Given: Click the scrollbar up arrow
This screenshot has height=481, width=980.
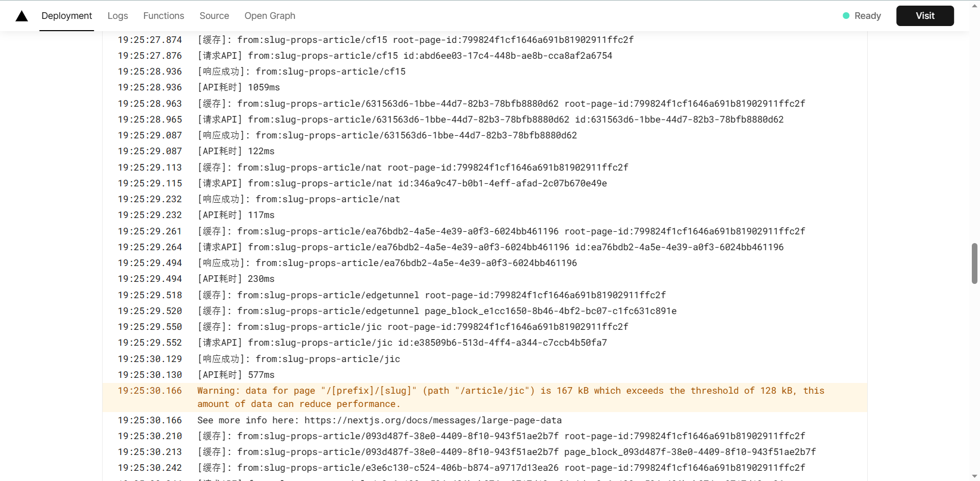Looking at the screenshot, I should (x=974, y=5).
